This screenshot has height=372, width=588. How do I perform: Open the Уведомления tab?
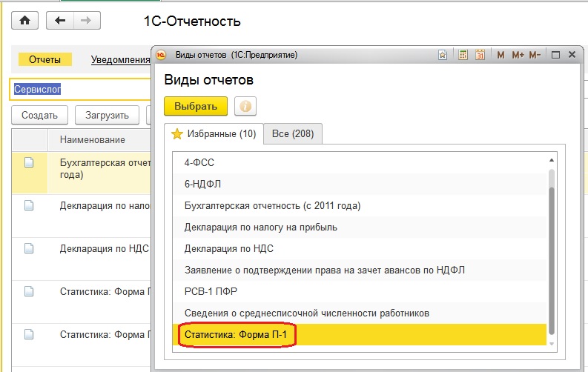(x=120, y=59)
